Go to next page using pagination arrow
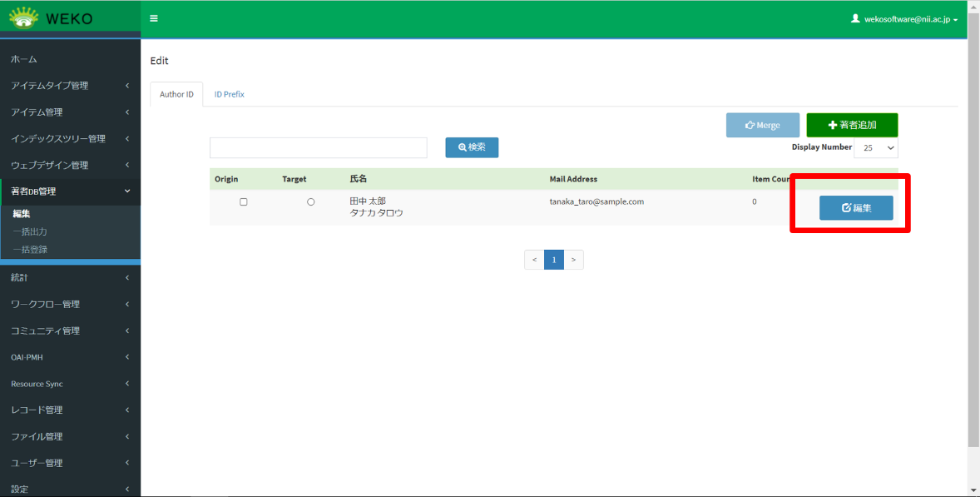980x497 pixels. pyautogui.click(x=574, y=260)
